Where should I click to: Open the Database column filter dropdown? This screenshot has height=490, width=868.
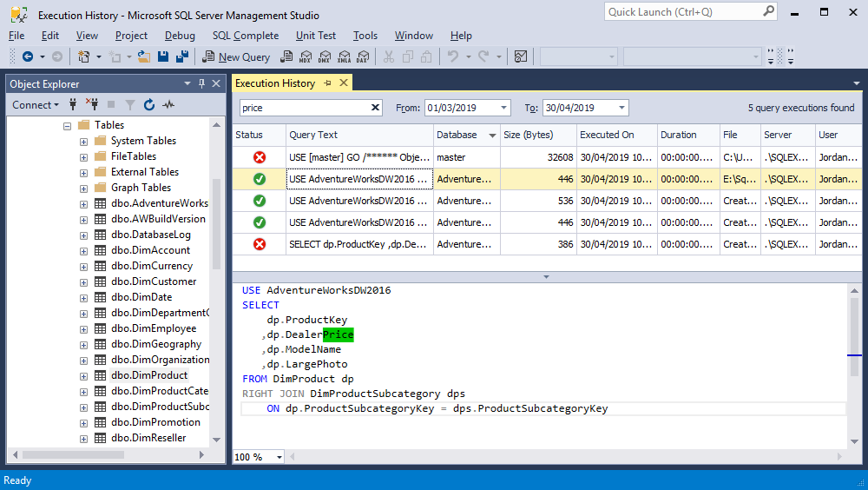click(x=492, y=136)
